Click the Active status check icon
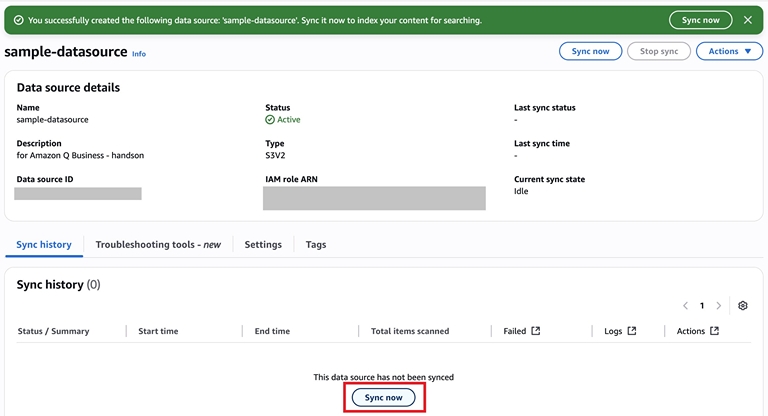Viewport: 768px width, 416px height. [x=270, y=120]
